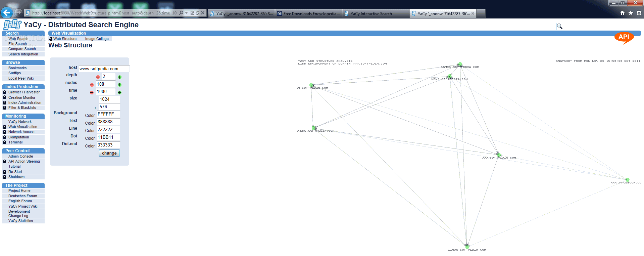Open Web Visualization sidebar link
The width and height of the screenshot is (644, 256).
[x=23, y=127]
